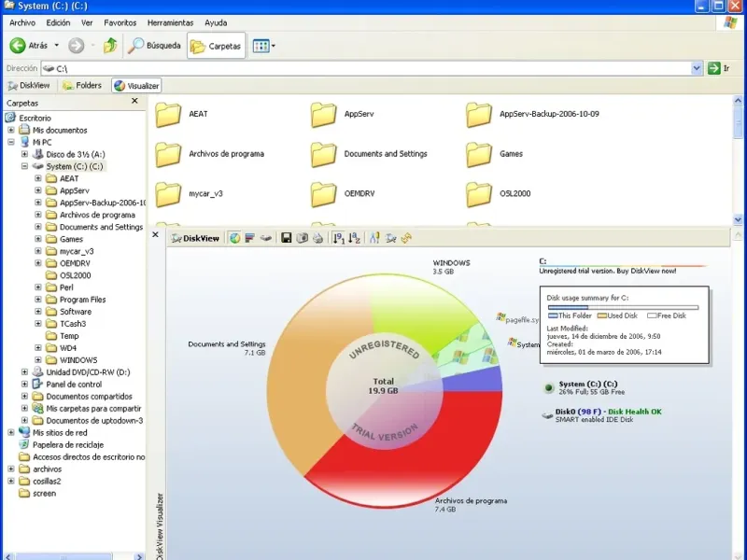Toggle the Carpetas folders pane button
Screen dimensions: 747x560
217,46
